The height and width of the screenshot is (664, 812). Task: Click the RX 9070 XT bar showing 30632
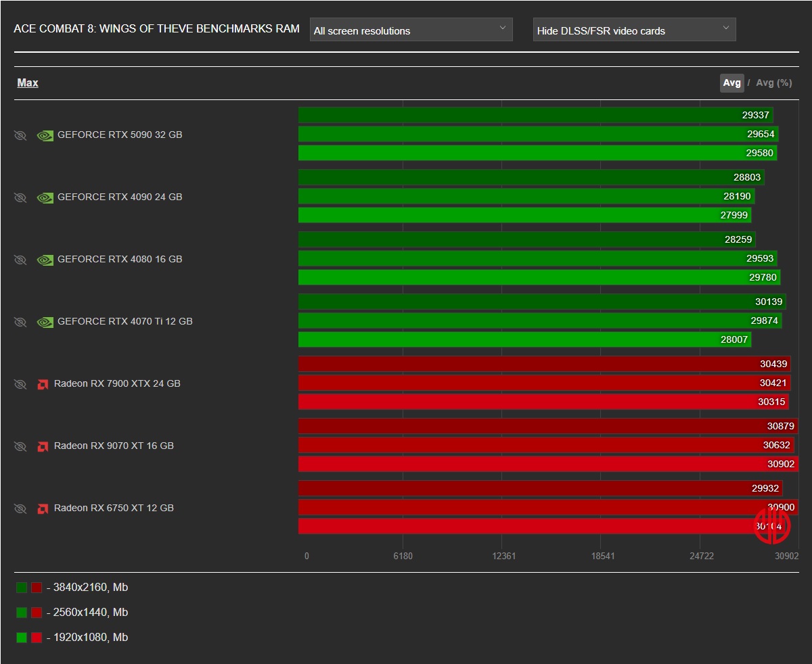(x=546, y=445)
